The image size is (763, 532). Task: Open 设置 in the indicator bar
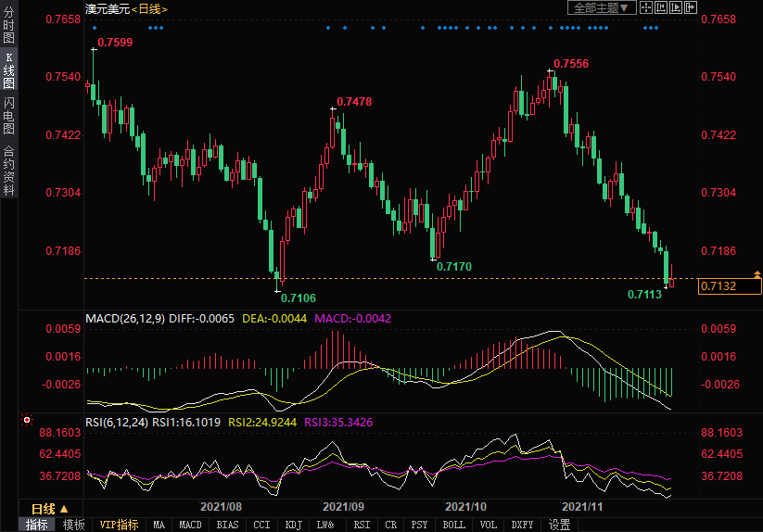tap(559, 525)
